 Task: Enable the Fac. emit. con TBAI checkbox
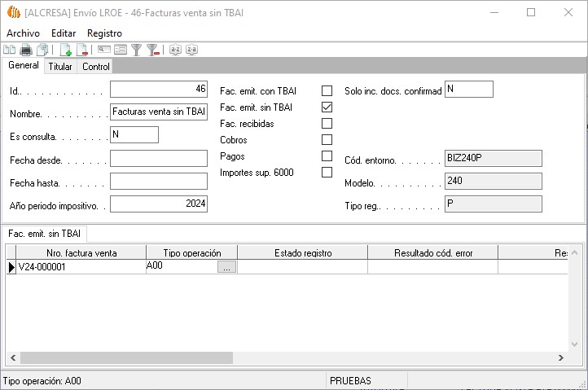point(327,90)
